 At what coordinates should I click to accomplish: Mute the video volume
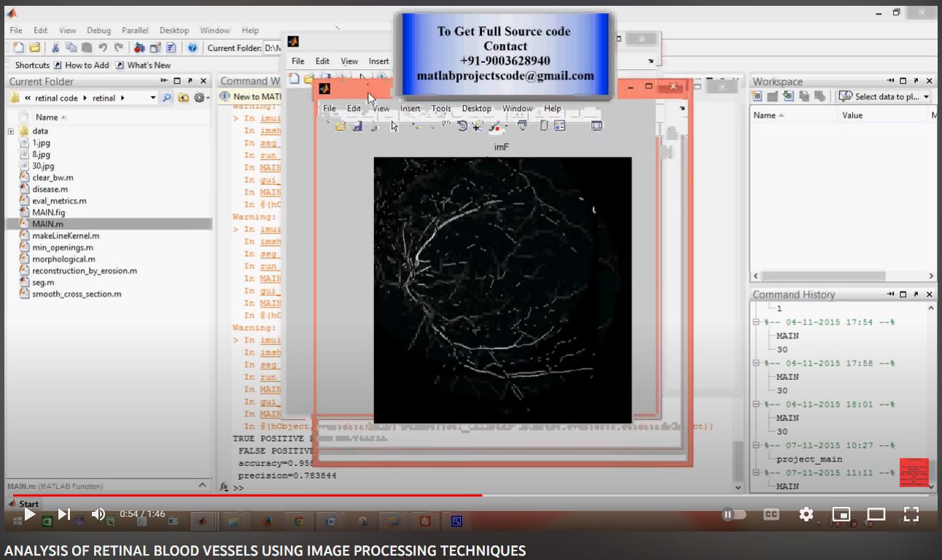pos(98,514)
